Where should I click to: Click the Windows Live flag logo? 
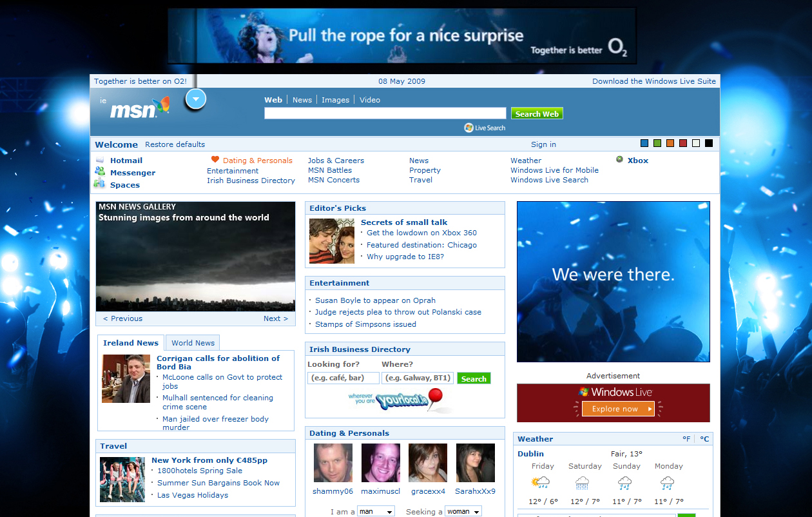pyautogui.click(x=583, y=392)
